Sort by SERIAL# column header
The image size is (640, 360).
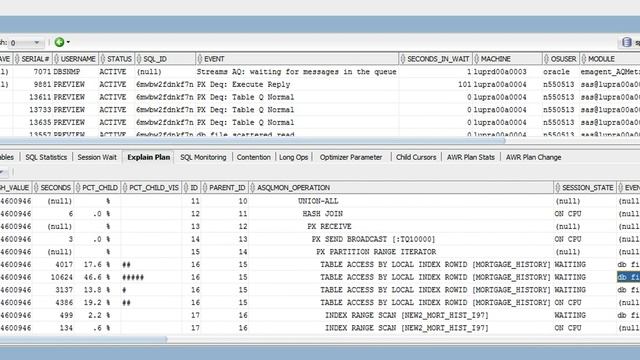32,59
